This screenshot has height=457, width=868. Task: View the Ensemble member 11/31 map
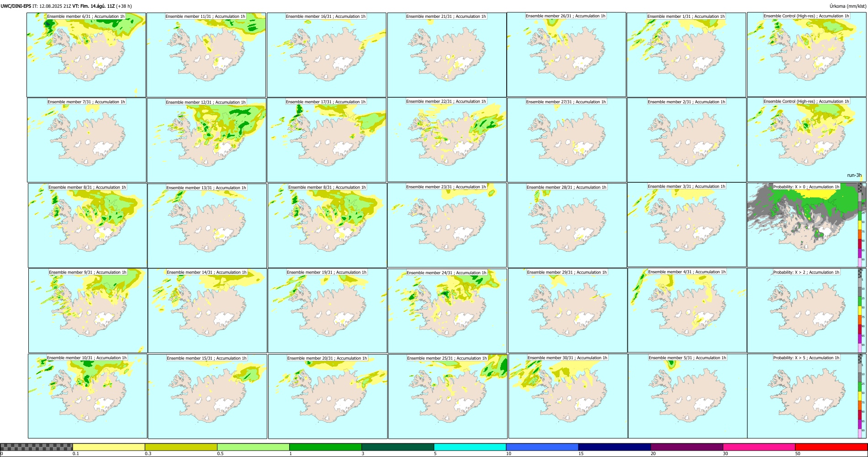click(206, 55)
